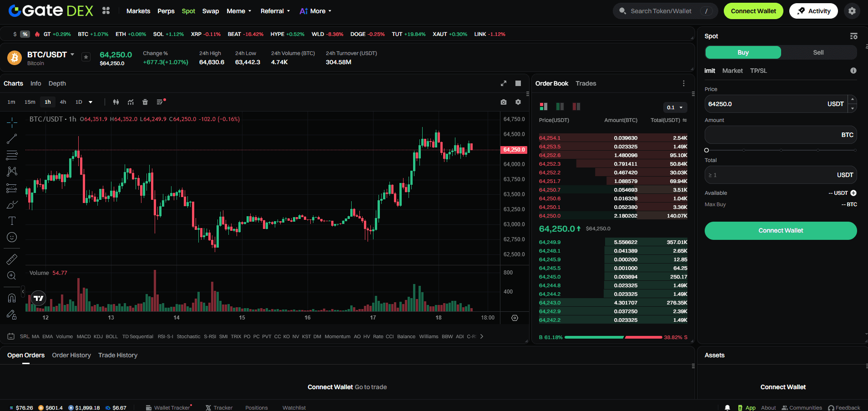868x411 pixels.
Task: Open the Order History tab
Action: tap(71, 355)
